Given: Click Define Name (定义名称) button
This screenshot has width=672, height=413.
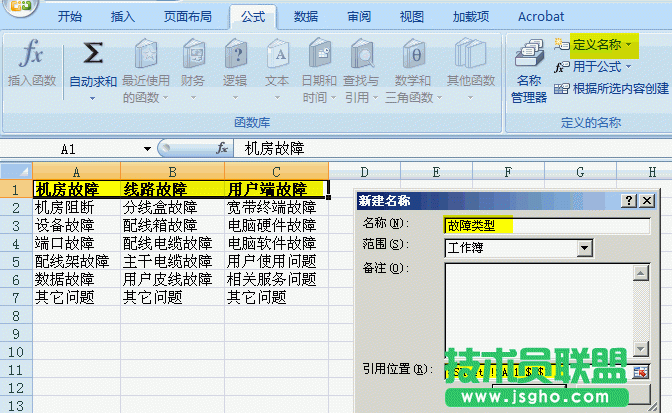Looking at the screenshot, I should point(597,45).
